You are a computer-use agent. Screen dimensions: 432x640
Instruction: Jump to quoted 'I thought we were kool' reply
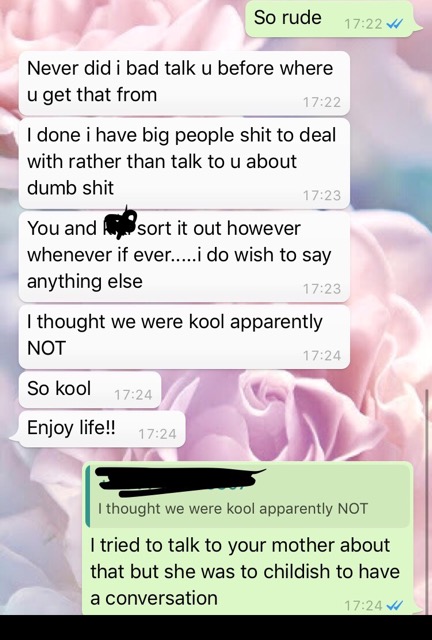247,496
